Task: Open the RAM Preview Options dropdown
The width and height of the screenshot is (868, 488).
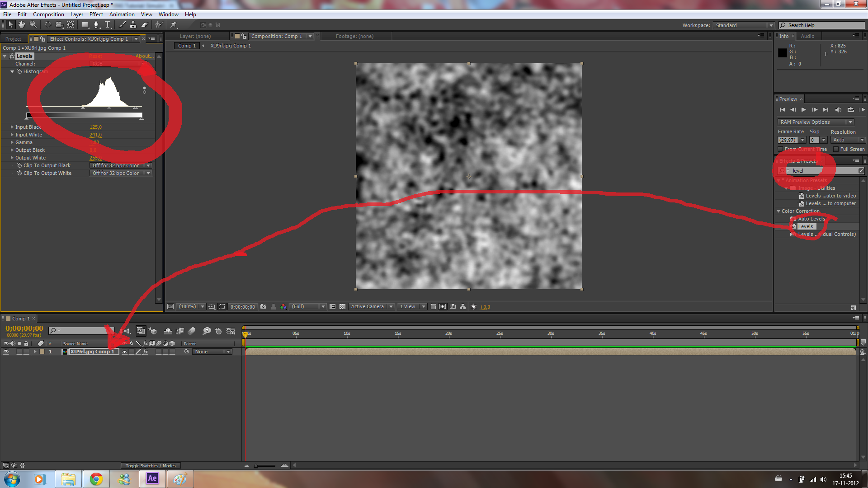Action: tap(816, 122)
